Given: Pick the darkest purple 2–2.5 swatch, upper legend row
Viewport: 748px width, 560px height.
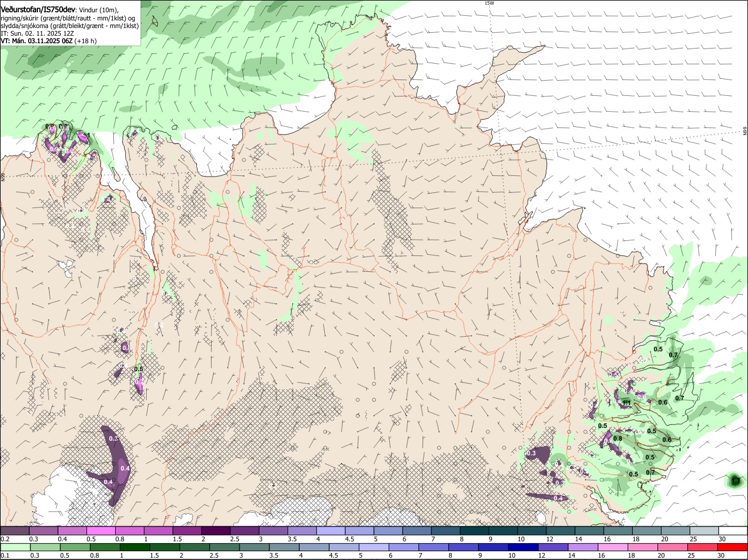Looking at the screenshot, I should click(216, 531).
